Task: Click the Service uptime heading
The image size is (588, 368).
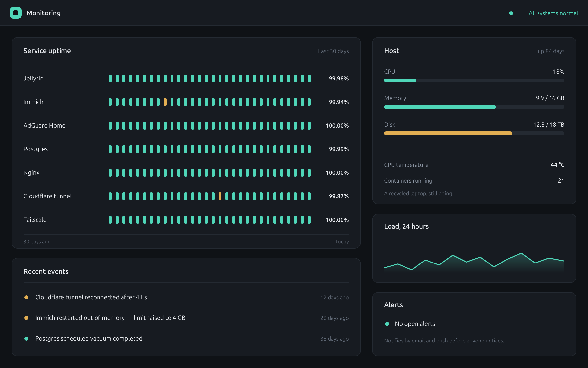Action: (47, 51)
